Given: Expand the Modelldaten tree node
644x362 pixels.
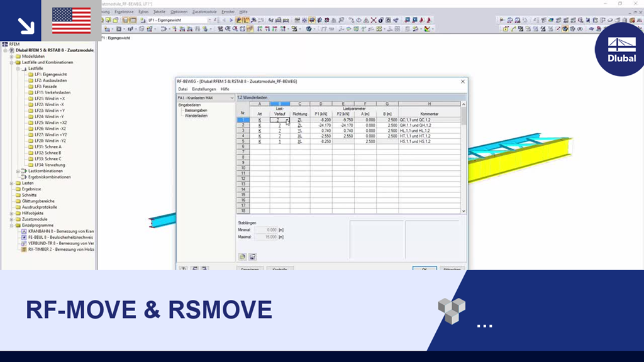Looking at the screenshot, I should (x=11, y=57).
